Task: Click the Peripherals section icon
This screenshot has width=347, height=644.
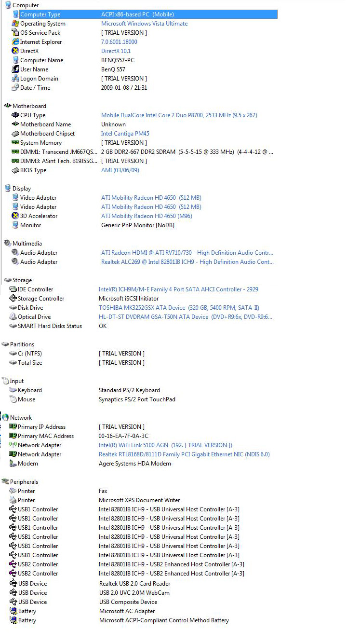Action: pyautogui.click(x=5, y=482)
